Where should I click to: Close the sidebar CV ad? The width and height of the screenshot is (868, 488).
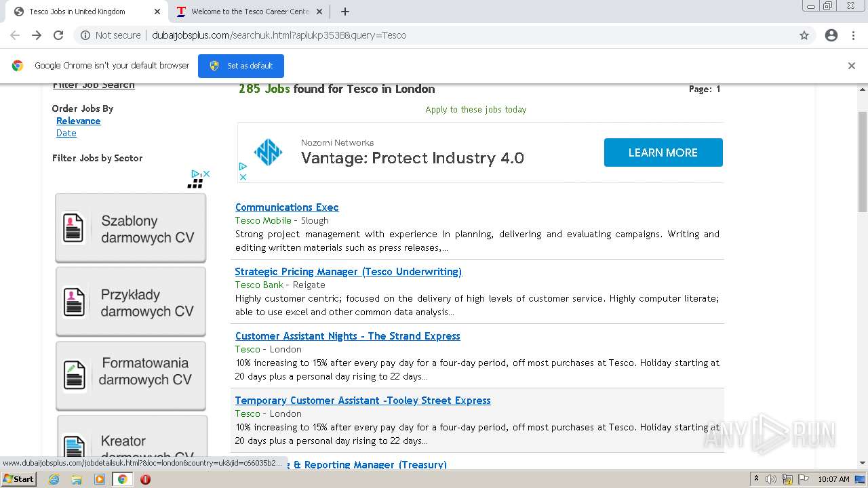(206, 174)
